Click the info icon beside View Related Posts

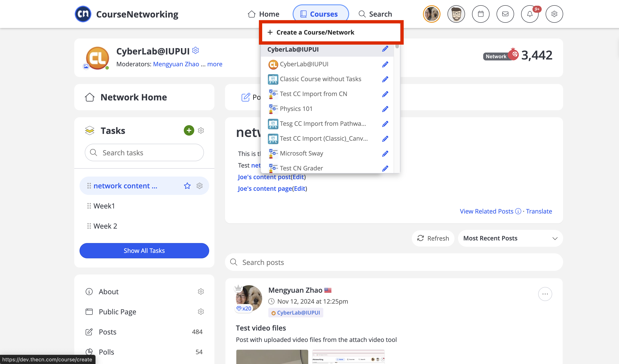pyautogui.click(x=518, y=211)
